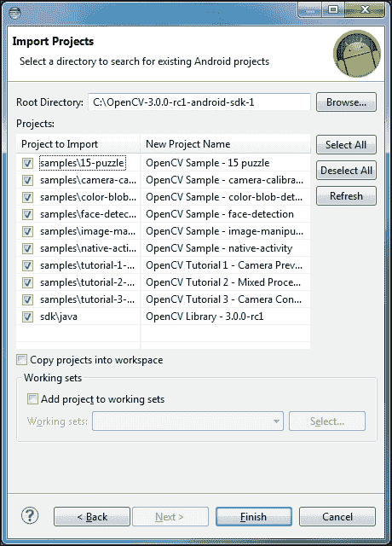Uncheck the sdk\java project checkbox

pyautogui.click(x=27, y=317)
